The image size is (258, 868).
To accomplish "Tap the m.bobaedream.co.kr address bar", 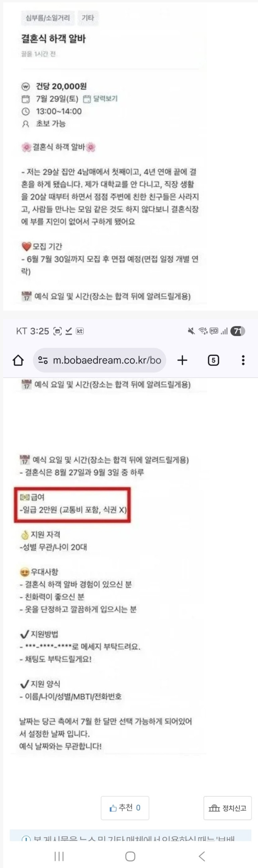I will (100, 360).
